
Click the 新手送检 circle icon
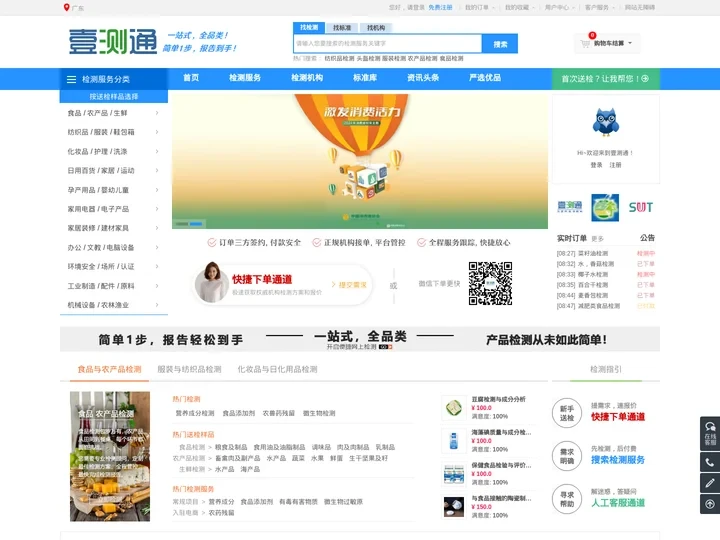point(567,413)
